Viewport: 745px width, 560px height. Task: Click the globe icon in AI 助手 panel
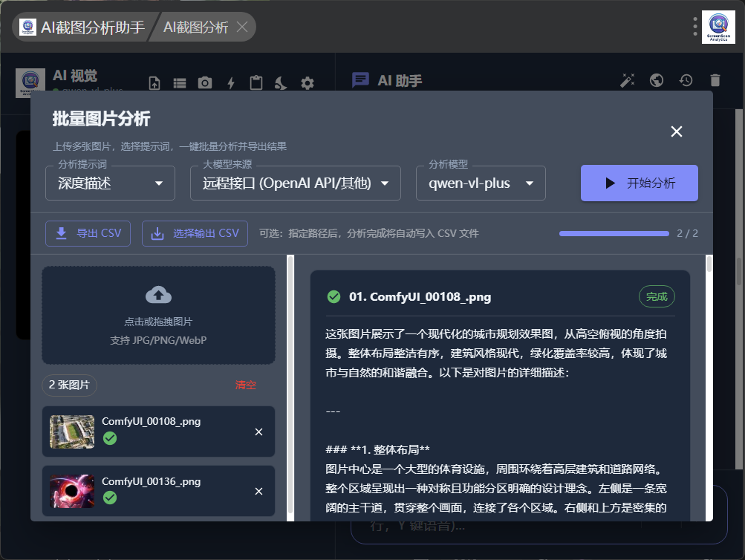(657, 80)
